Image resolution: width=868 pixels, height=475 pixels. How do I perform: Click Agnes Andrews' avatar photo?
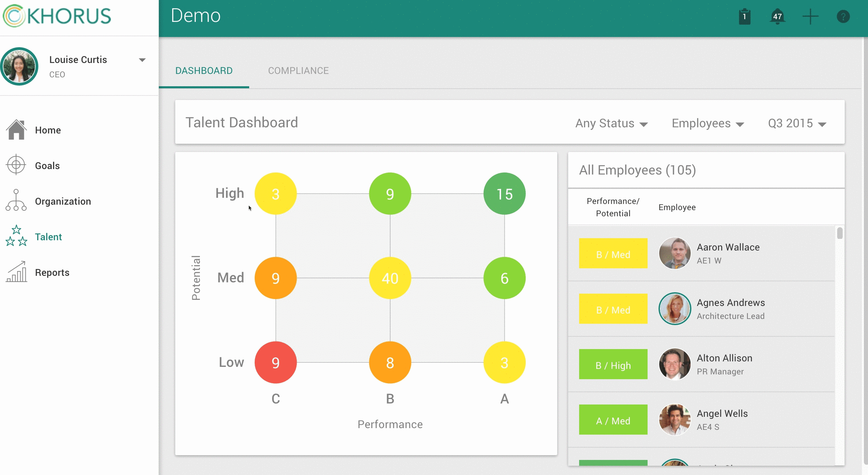click(x=675, y=309)
